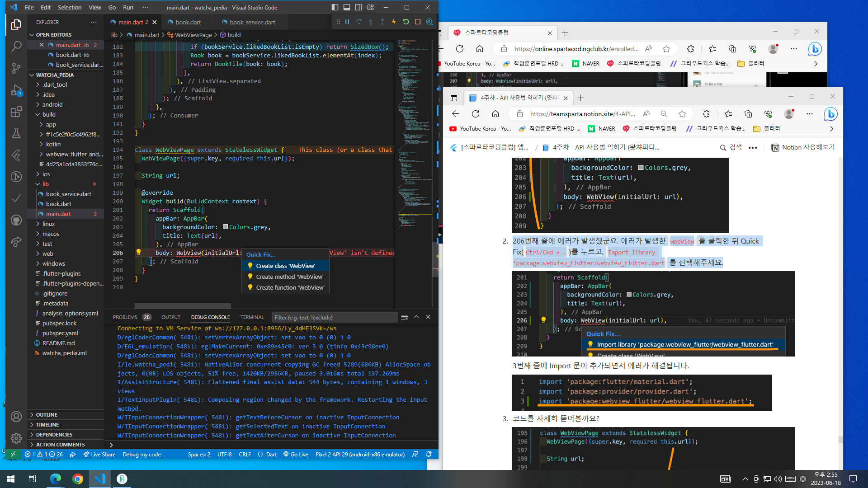The height and width of the screenshot is (488, 868).
Task: Pause the debug session
Action: click(x=347, y=22)
